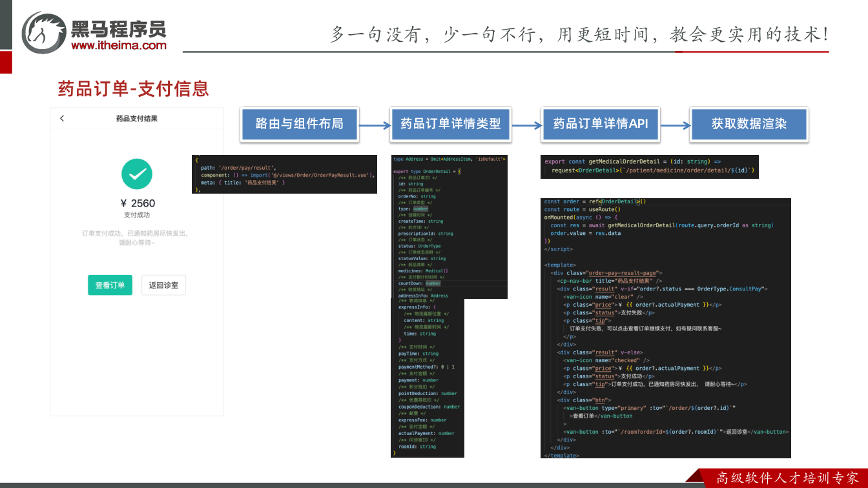Click the orderNo: string code line
Viewport: 868px width, 488px height.
coord(417,196)
